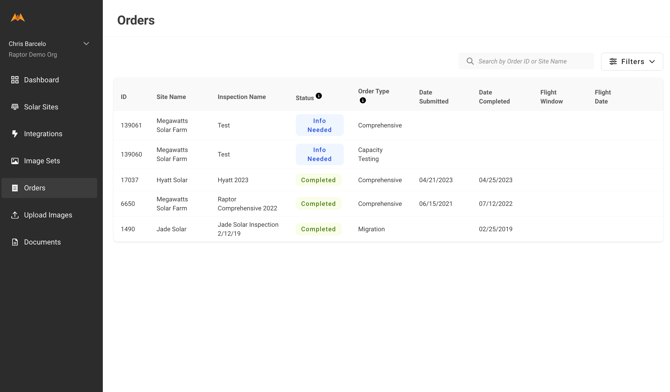Click Completed badge for Hyatt 2023

318,180
